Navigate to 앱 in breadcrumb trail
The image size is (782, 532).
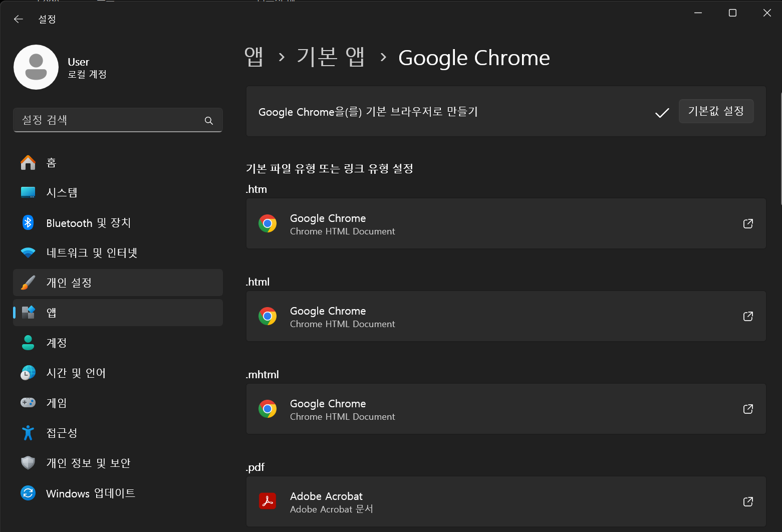[x=254, y=57]
